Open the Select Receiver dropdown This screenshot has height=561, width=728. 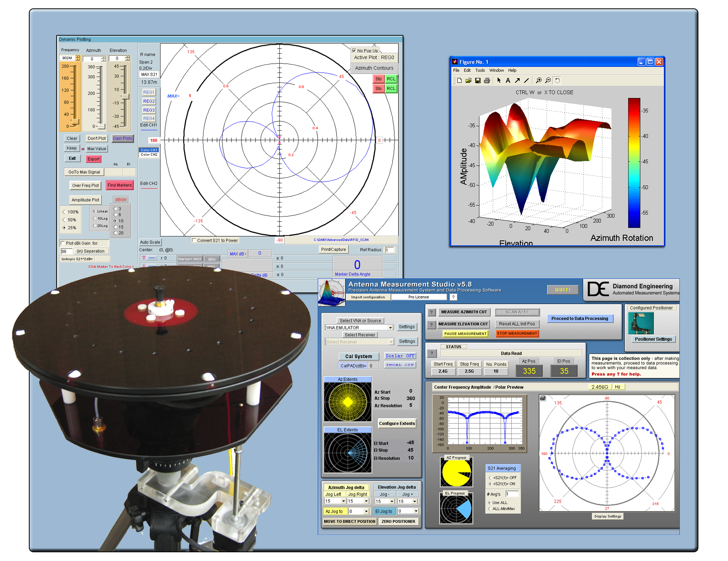pyautogui.click(x=391, y=342)
